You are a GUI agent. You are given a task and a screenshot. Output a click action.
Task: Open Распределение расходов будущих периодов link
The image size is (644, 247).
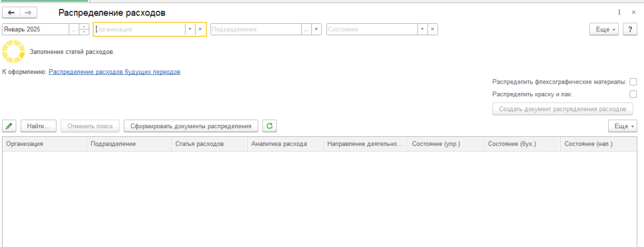coord(114,72)
